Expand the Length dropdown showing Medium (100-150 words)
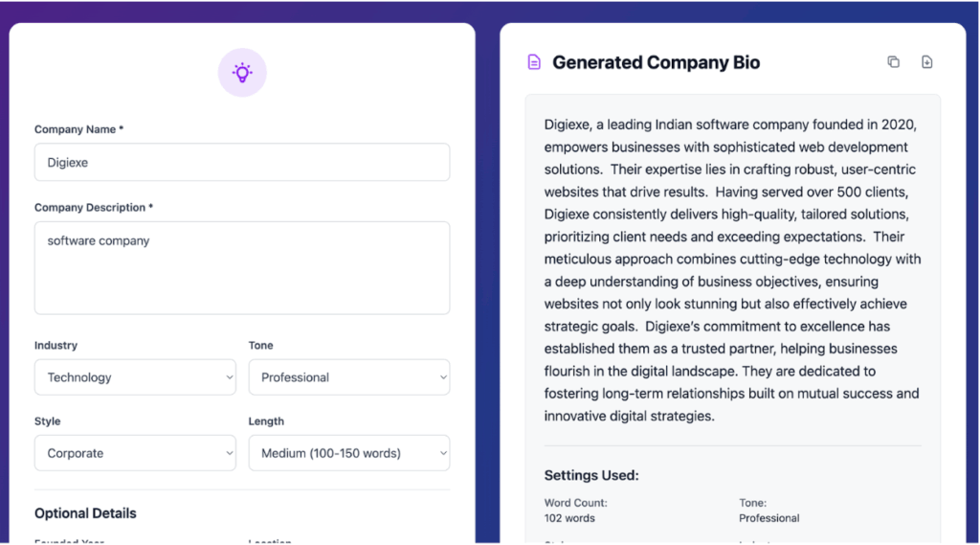Viewport: 980px width, 545px height. click(349, 453)
